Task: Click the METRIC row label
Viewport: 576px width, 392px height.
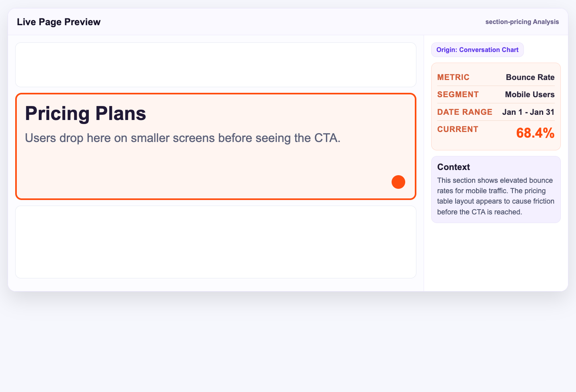Action: [x=453, y=77]
